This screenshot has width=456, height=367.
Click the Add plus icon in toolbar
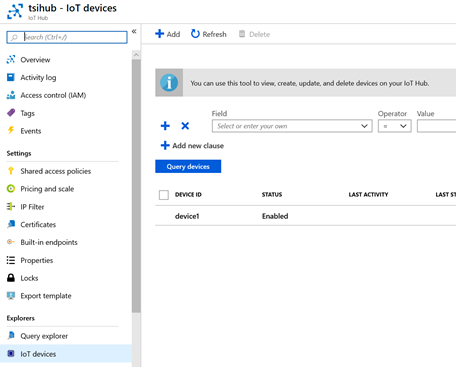point(159,34)
